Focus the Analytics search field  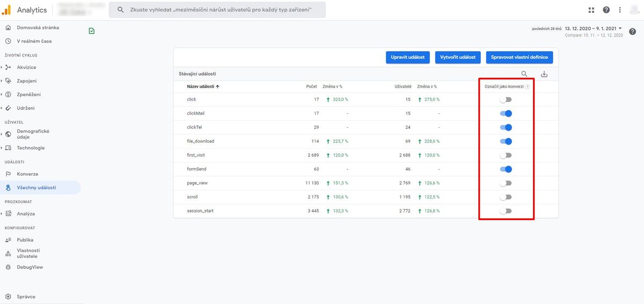pos(217,10)
